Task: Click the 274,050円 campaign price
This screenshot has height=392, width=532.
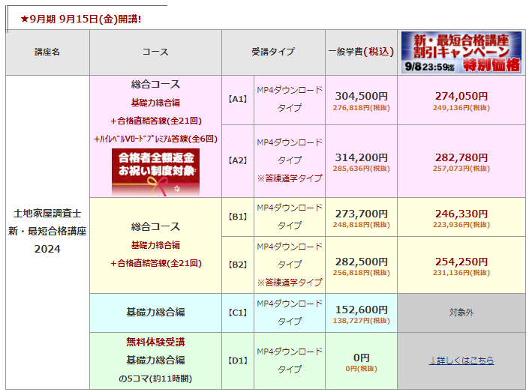Action: (461, 96)
